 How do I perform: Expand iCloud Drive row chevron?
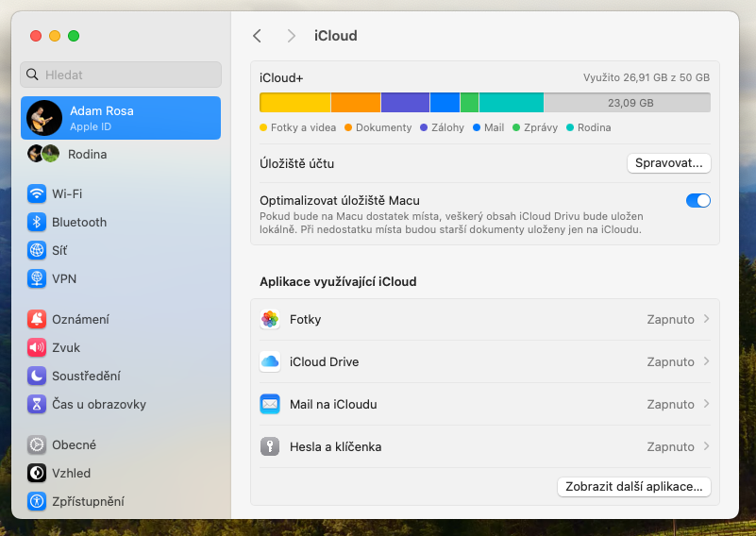[707, 362]
